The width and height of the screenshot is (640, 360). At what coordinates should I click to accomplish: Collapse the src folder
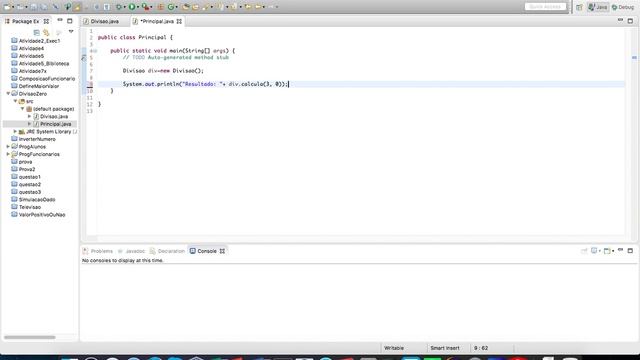tap(16, 101)
